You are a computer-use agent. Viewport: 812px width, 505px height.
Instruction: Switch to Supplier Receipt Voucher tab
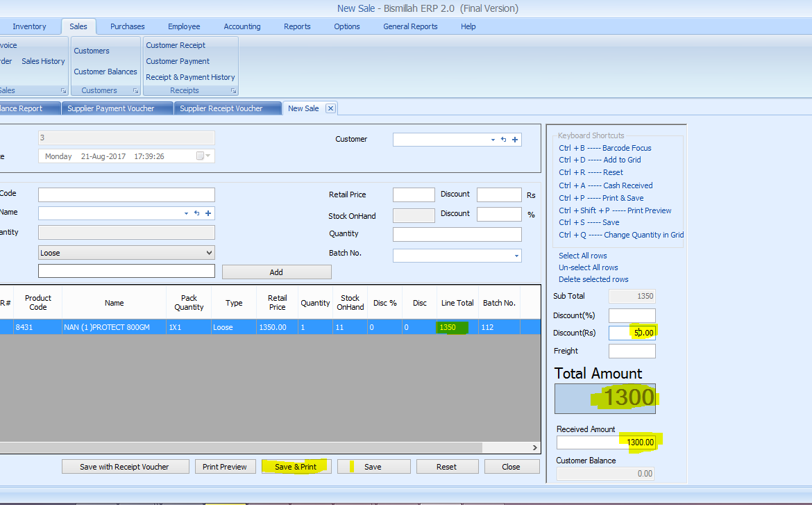[221, 108]
